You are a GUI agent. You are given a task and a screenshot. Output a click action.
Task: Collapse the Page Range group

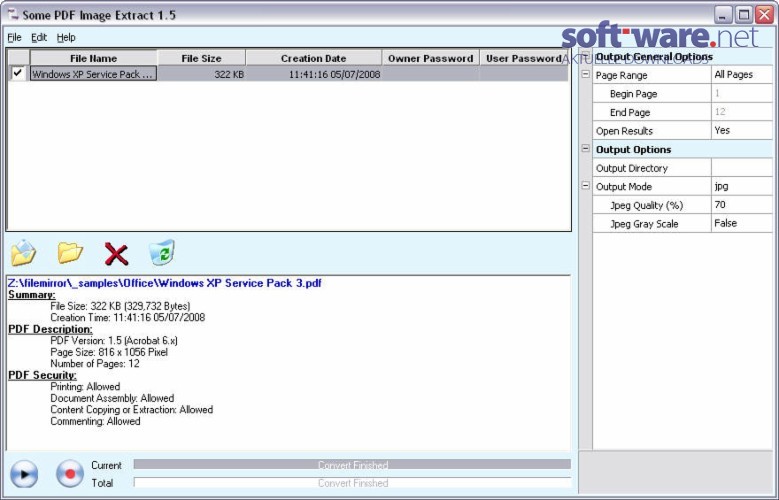(x=586, y=74)
